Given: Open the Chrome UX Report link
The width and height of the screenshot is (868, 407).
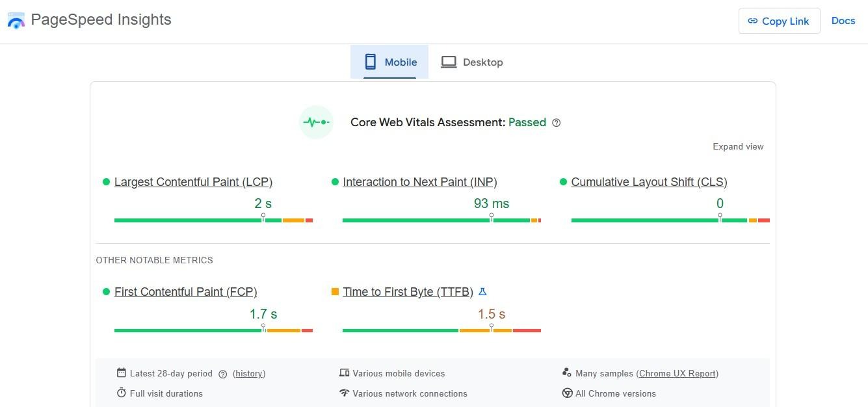Looking at the screenshot, I should (x=677, y=374).
